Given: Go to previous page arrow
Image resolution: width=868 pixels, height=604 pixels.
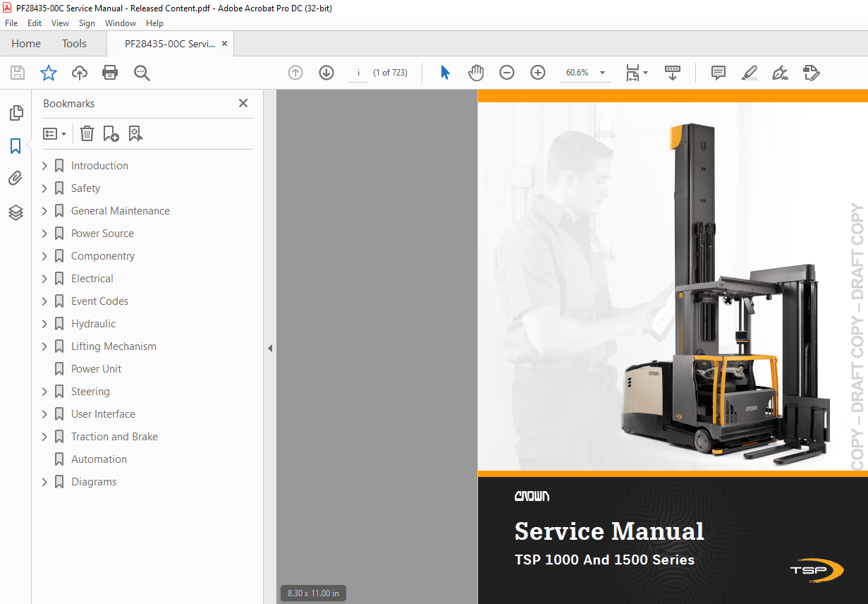Looking at the screenshot, I should (x=295, y=73).
